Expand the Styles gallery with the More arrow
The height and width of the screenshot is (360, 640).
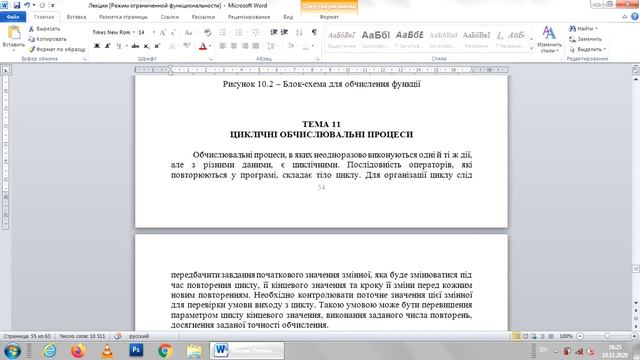(x=531, y=49)
